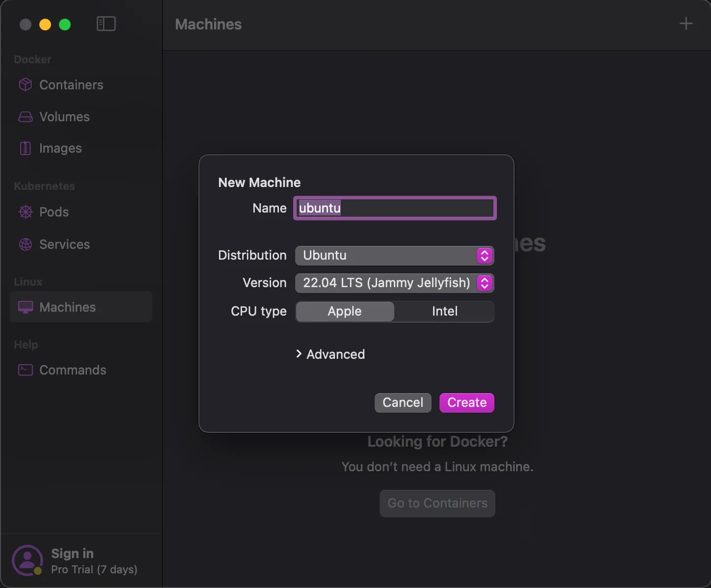Click the Machines monitor icon
Viewport: 711px width, 588px height.
click(26, 307)
